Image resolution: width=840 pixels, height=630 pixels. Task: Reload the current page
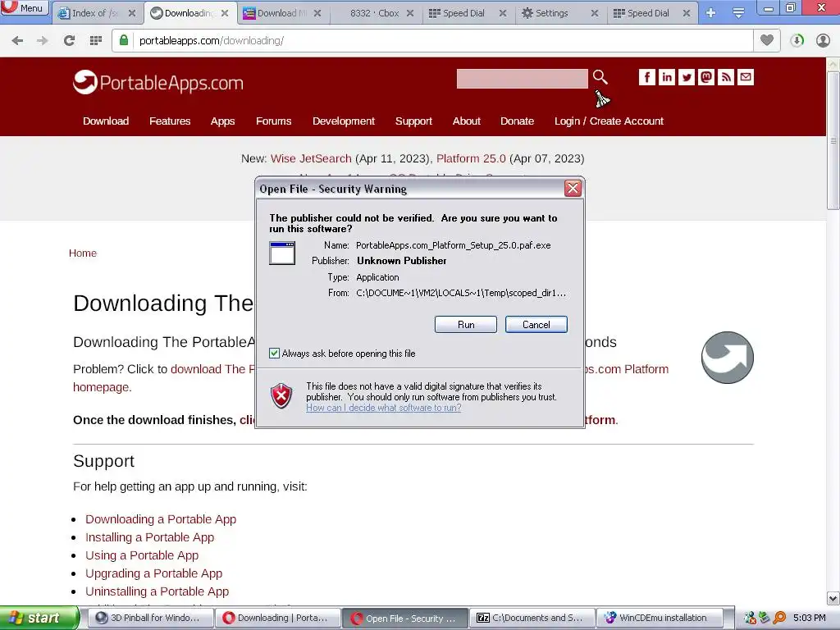tap(69, 40)
